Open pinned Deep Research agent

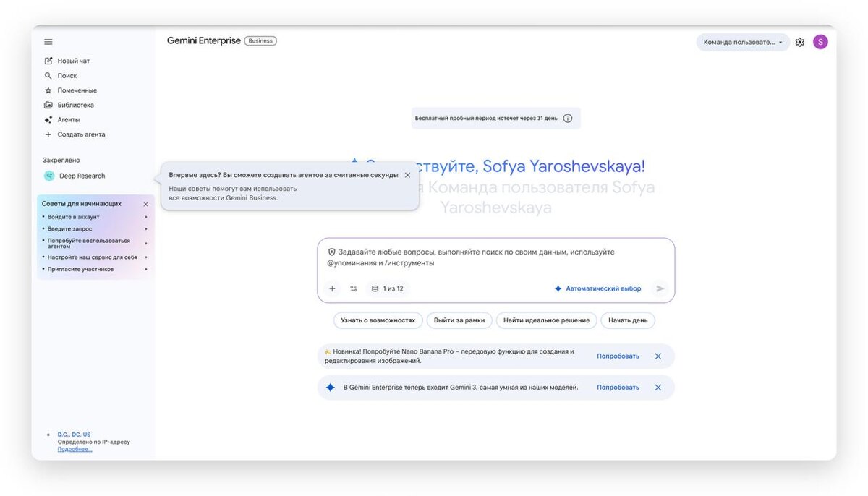82,176
